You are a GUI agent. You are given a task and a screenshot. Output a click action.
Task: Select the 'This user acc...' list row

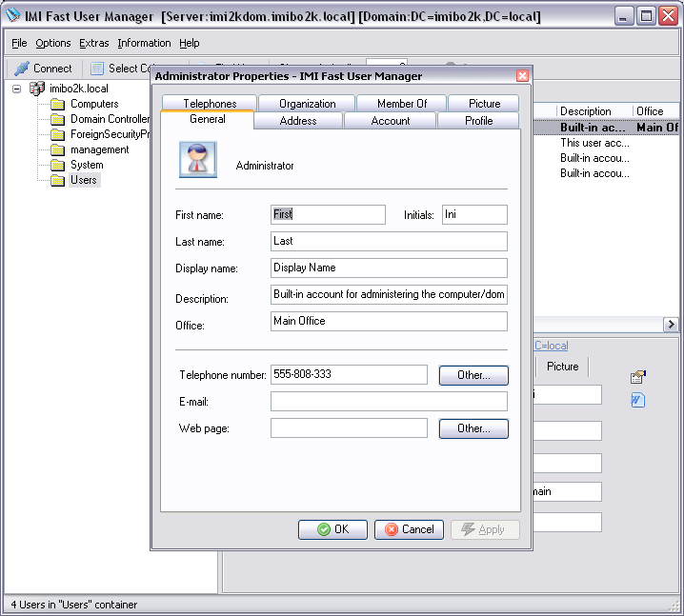[606, 143]
